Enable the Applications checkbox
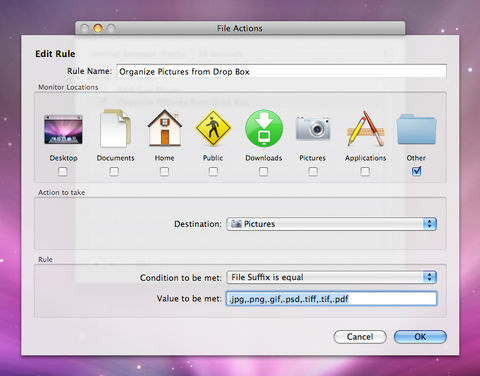480x376 pixels. (x=365, y=171)
